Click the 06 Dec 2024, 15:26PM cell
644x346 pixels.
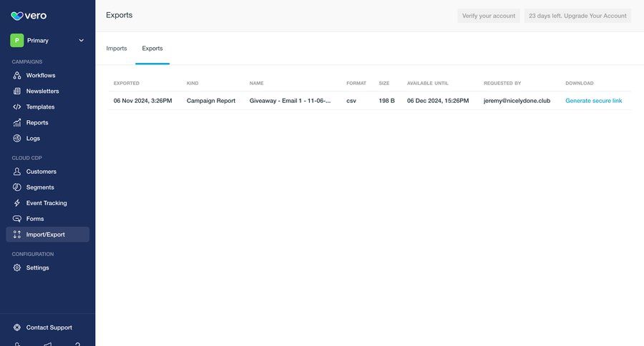438,101
